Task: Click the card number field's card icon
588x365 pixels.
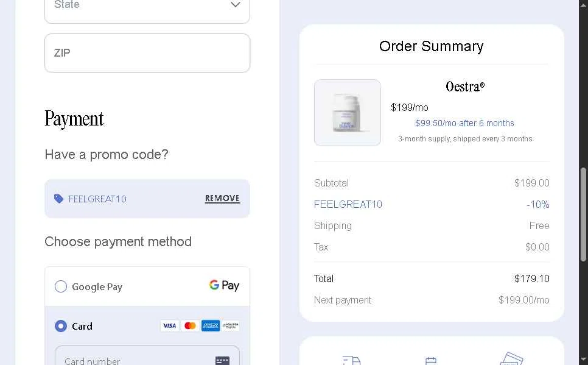Action: tap(222, 361)
